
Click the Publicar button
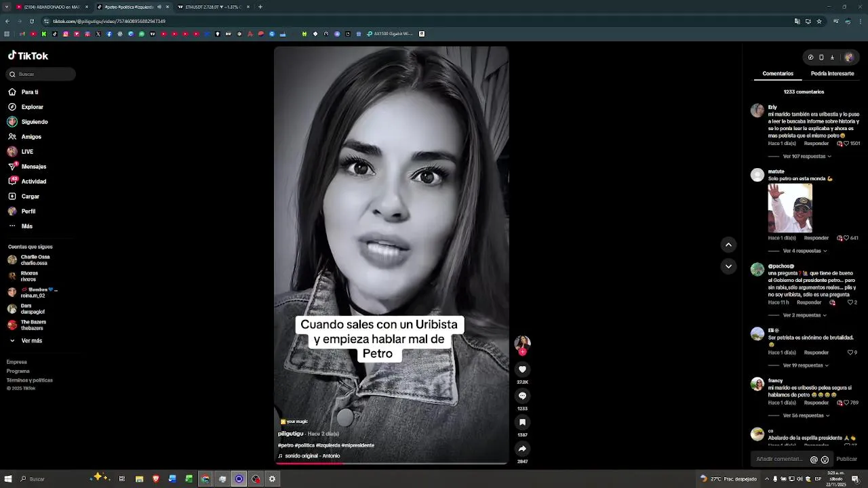pos(846,460)
